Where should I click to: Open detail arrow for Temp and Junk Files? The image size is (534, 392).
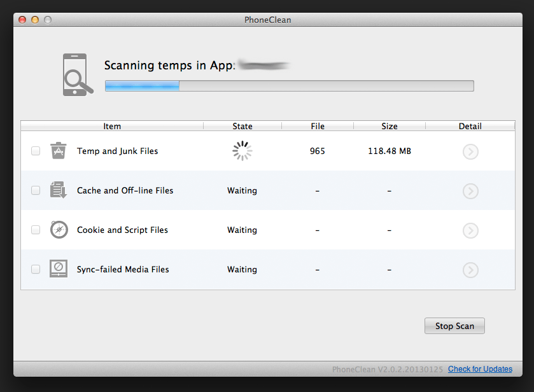[470, 151]
